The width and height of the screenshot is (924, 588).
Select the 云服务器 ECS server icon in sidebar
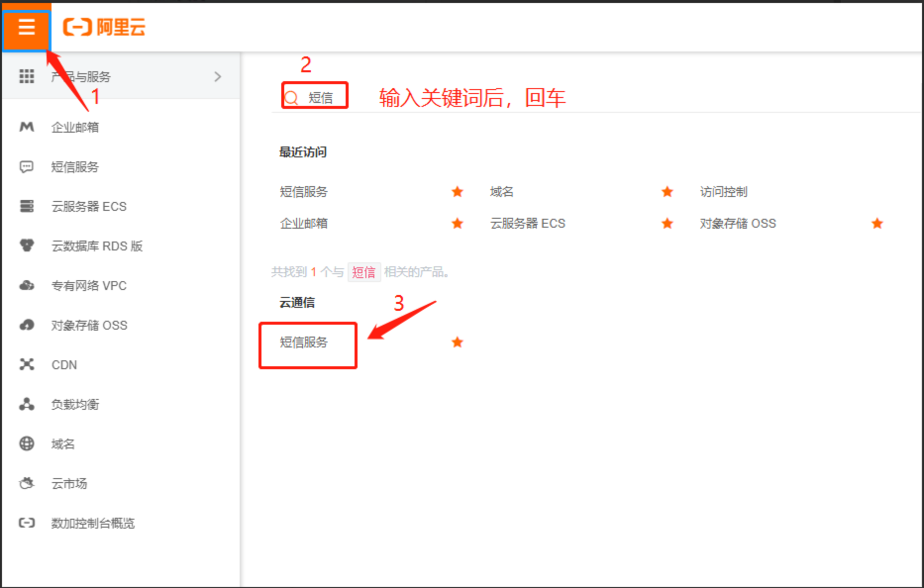pyautogui.click(x=27, y=206)
